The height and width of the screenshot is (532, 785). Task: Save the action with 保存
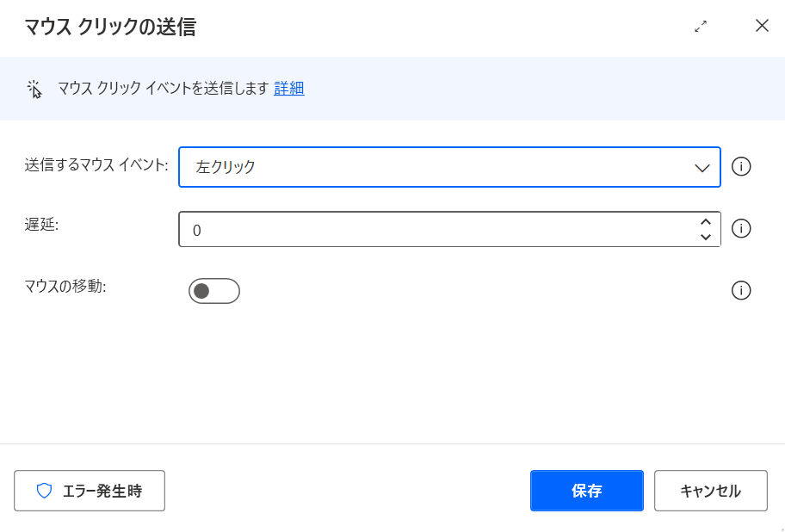coord(587,491)
